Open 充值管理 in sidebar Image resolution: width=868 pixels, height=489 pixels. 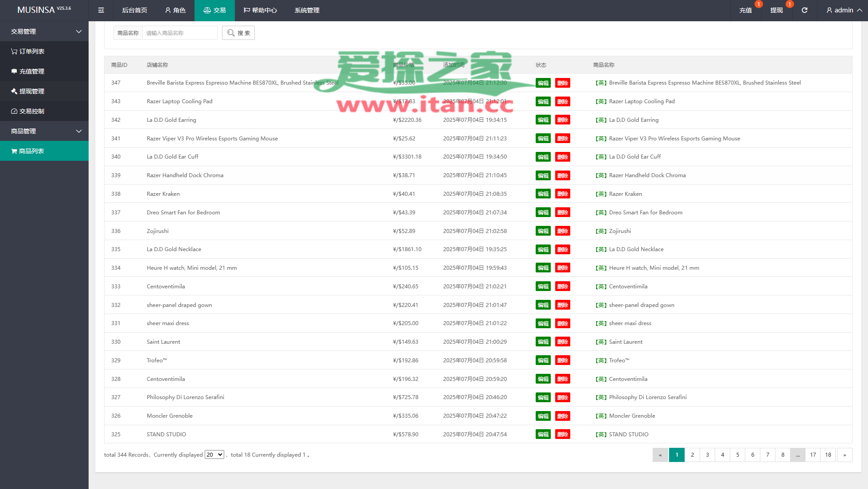click(31, 71)
